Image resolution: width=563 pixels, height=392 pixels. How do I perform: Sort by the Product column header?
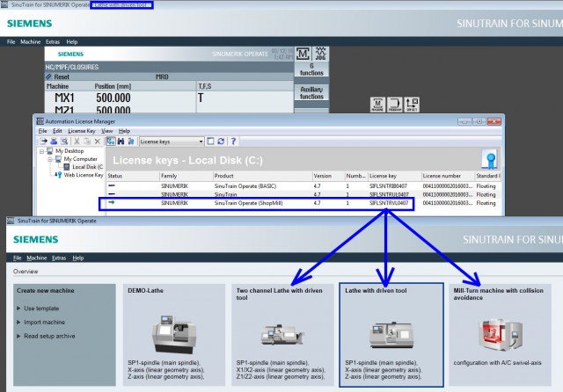262,176
